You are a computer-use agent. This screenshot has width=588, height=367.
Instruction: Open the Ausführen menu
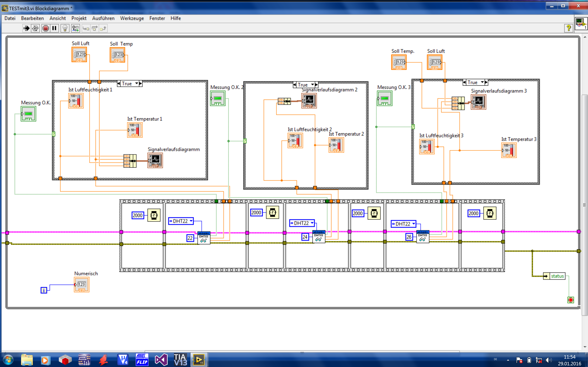pos(103,18)
